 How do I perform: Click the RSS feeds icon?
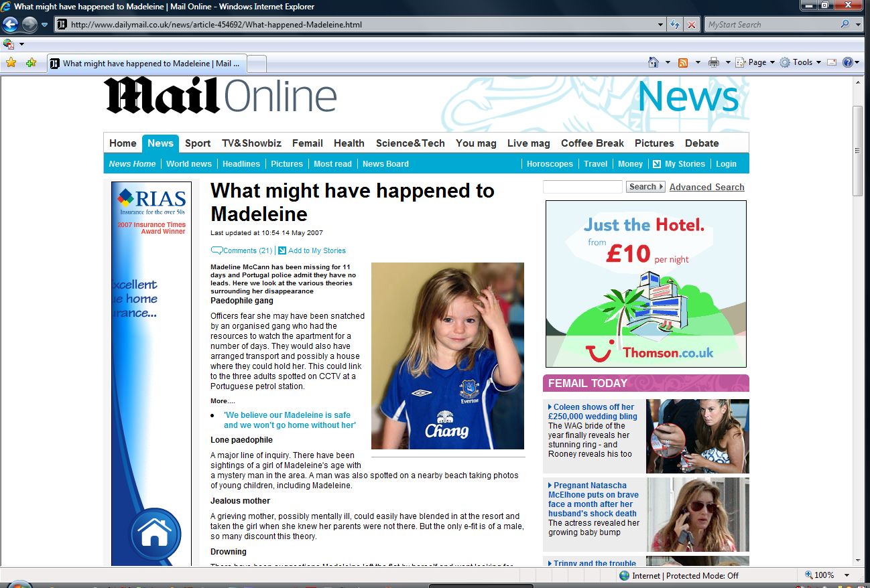point(683,62)
